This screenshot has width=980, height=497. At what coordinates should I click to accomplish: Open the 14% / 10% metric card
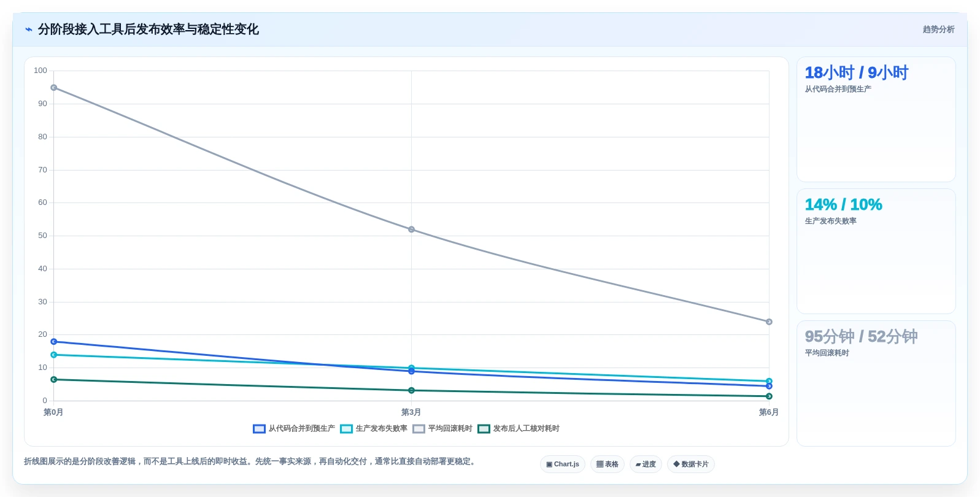(876, 252)
